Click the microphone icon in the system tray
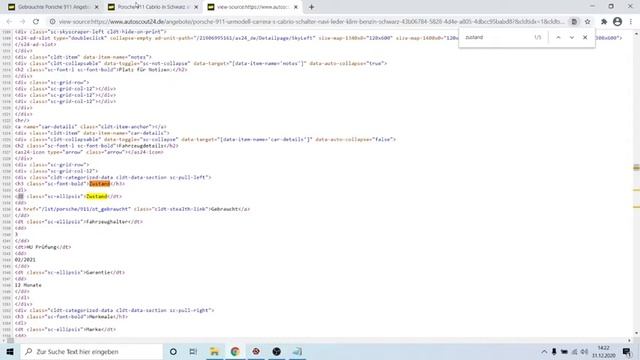 coord(554,352)
